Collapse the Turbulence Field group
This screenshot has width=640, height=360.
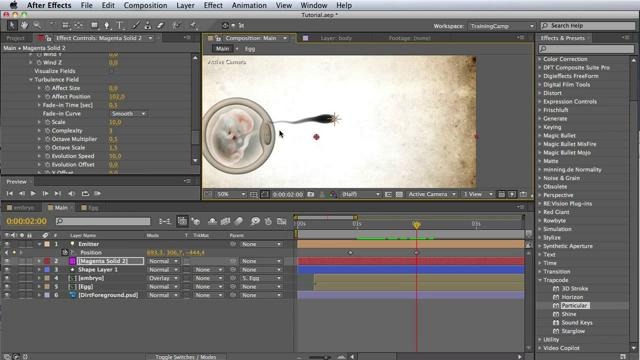pos(31,80)
